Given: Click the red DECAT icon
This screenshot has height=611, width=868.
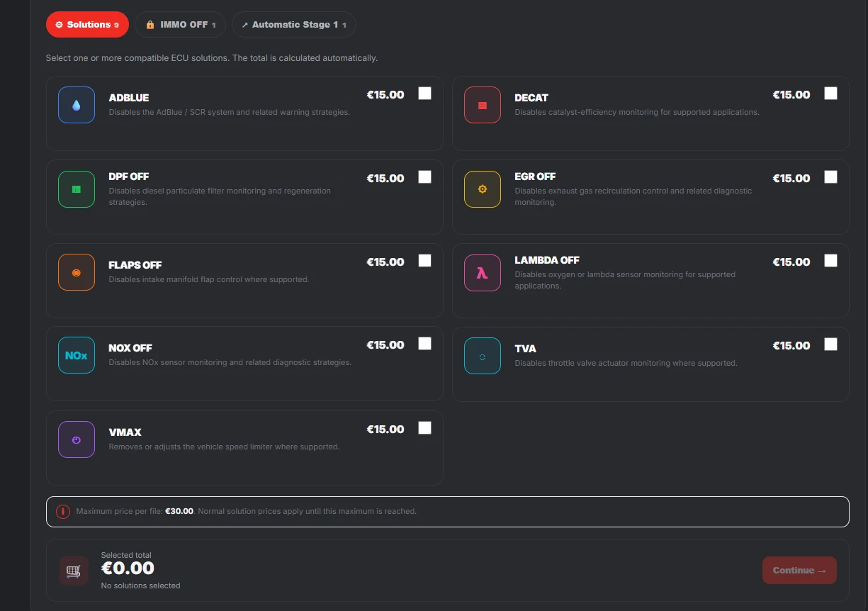Looking at the screenshot, I should [x=483, y=105].
